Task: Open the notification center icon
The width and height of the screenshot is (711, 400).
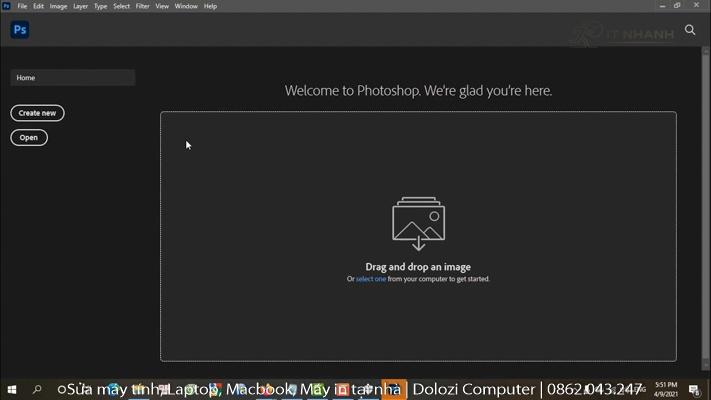Action: (694, 389)
